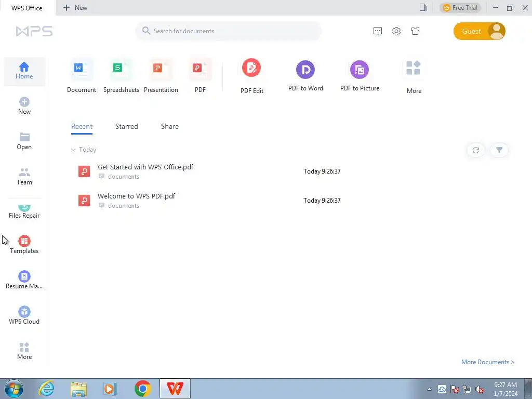Viewport: 532px width, 399px height.
Task: Launch Files Repair from sidebar
Action: pyautogui.click(x=24, y=212)
